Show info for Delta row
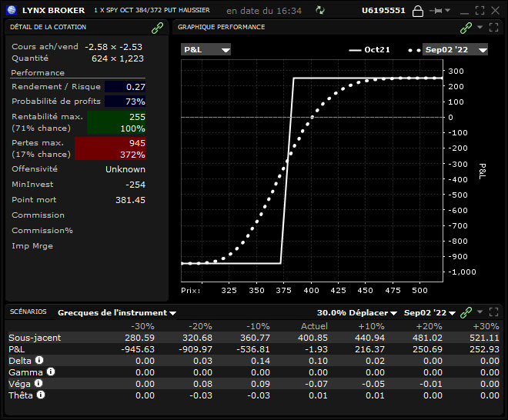This screenshot has width=508, height=420. pyautogui.click(x=39, y=360)
